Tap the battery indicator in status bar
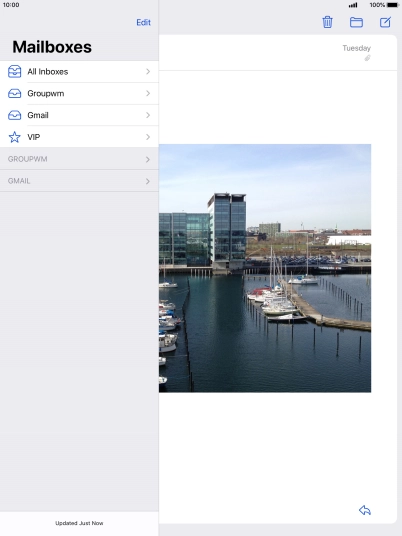The width and height of the screenshot is (402, 536). point(392,5)
